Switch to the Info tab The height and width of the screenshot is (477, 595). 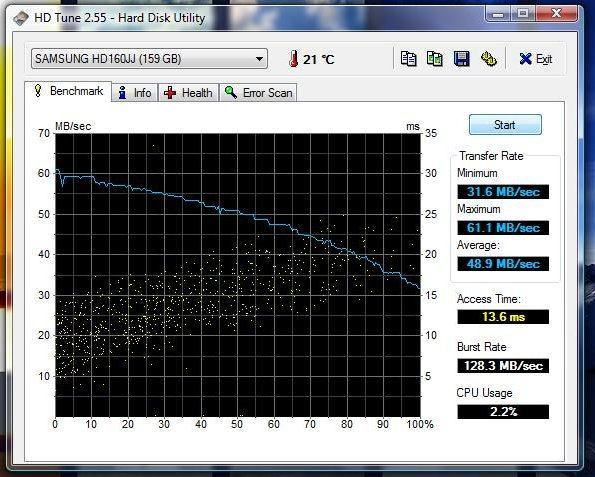coord(135,93)
